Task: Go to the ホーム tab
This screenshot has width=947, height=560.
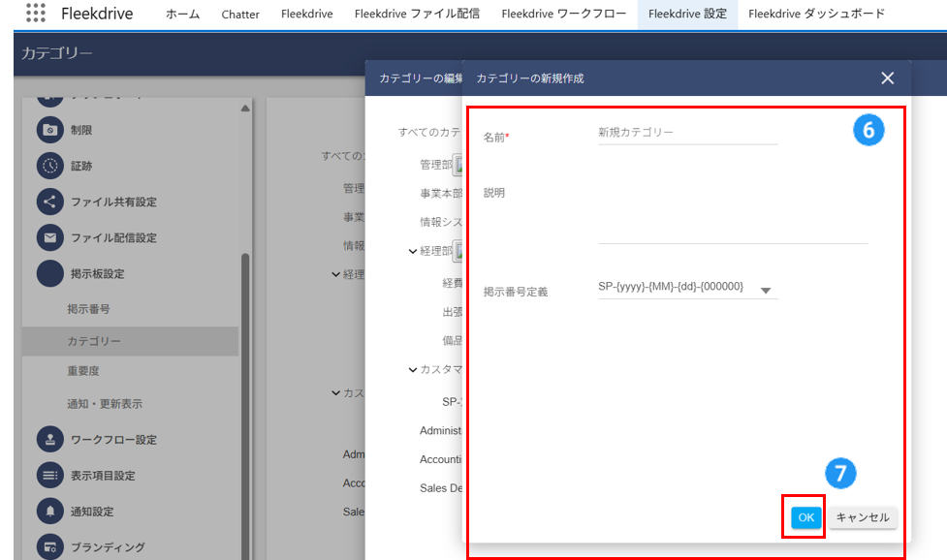Action: [182, 14]
